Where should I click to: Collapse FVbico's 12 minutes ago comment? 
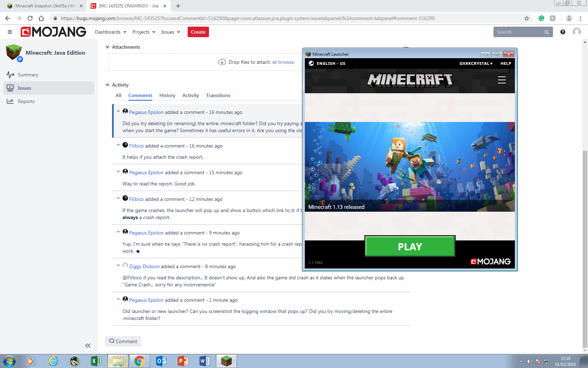tap(118, 198)
